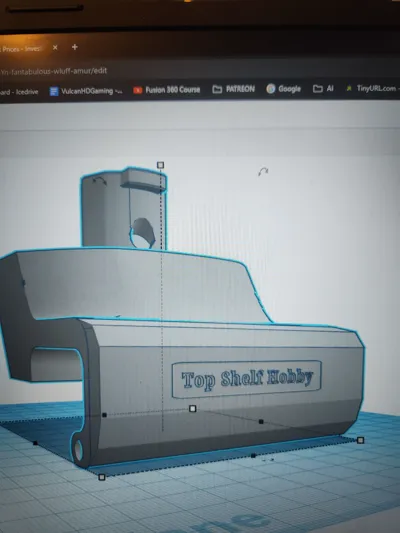Viewport: 400px width, 533px height.
Task: Click the Prices browser tab title
Action: click(x=20, y=49)
